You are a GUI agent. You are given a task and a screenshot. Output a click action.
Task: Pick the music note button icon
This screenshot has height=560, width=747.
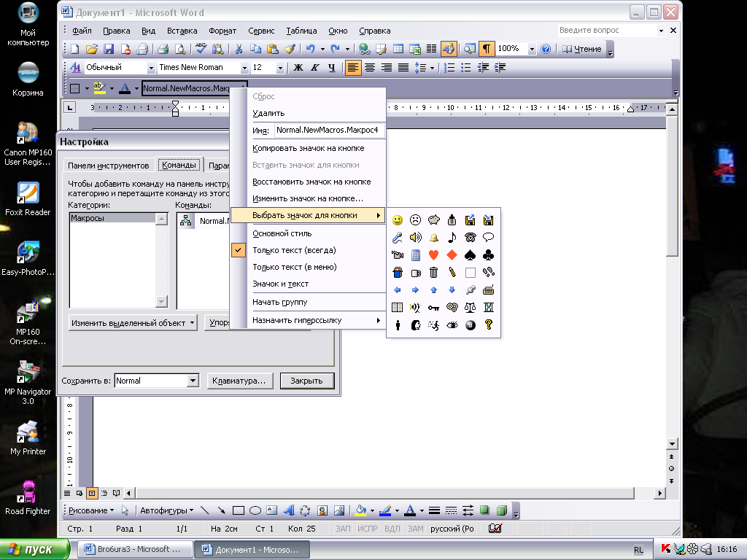coord(452,238)
